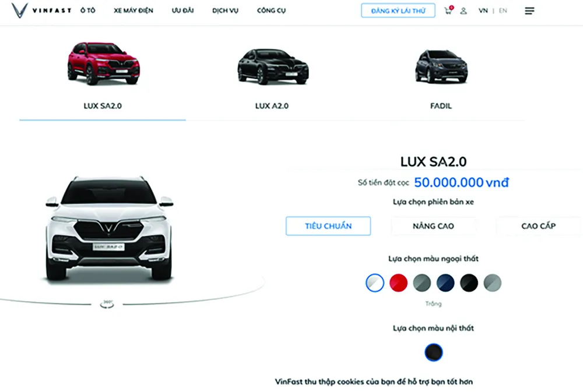
Task: Click the ĐĂNG KÝ LÁI THỬ button
Action: point(398,10)
